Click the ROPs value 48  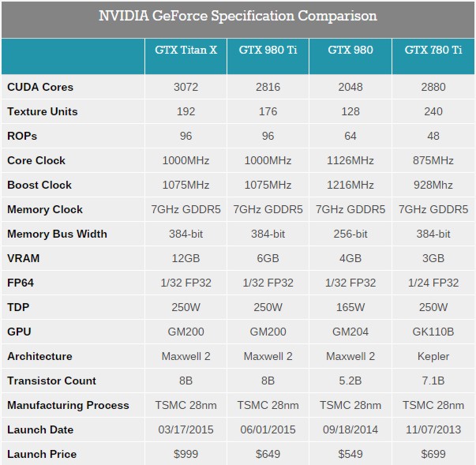(433, 136)
